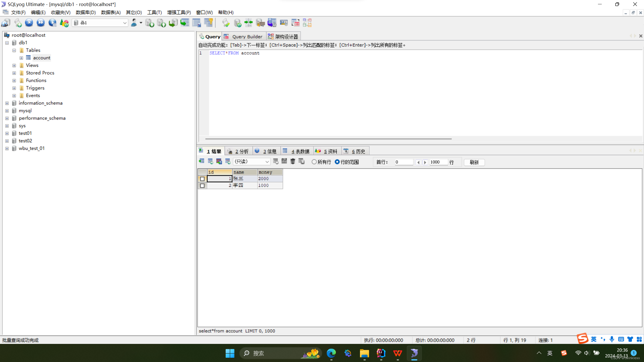Expand the test01 database node
Image resolution: width=644 pixels, height=362 pixels.
pos(7,133)
